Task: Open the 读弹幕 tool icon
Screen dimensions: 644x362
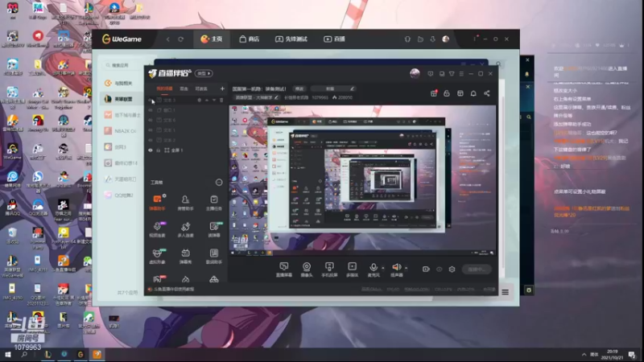Action: 214,229
